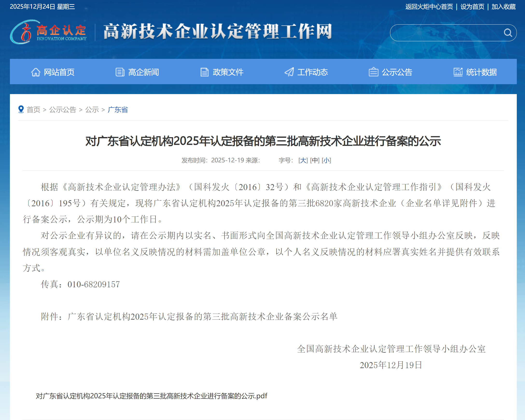This screenshot has height=420, width=525.
Task: Go to 首页 via breadcrumb
Action: tap(34, 110)
